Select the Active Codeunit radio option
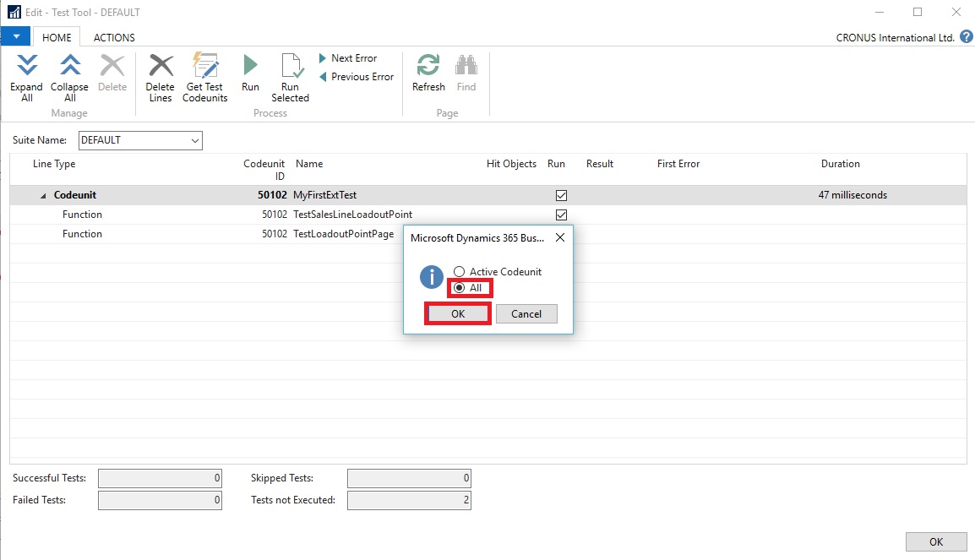This screenshot has height=560, width=975. tap(459, 272)
